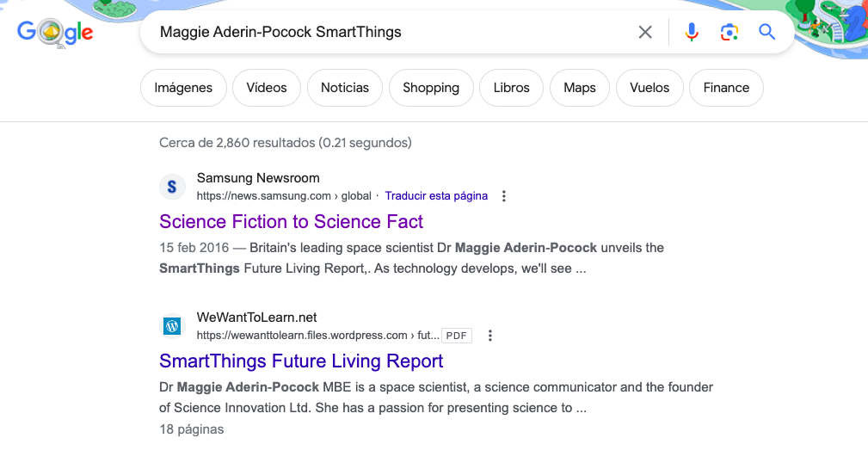Open Science Fiction to Science Fact link

(291, 221)
